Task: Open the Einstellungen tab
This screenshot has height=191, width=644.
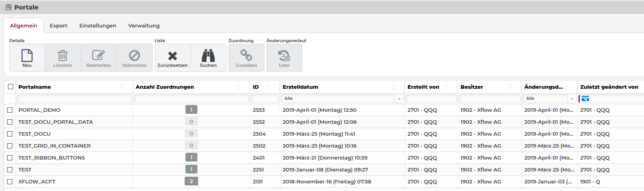Action: (98, 26)
